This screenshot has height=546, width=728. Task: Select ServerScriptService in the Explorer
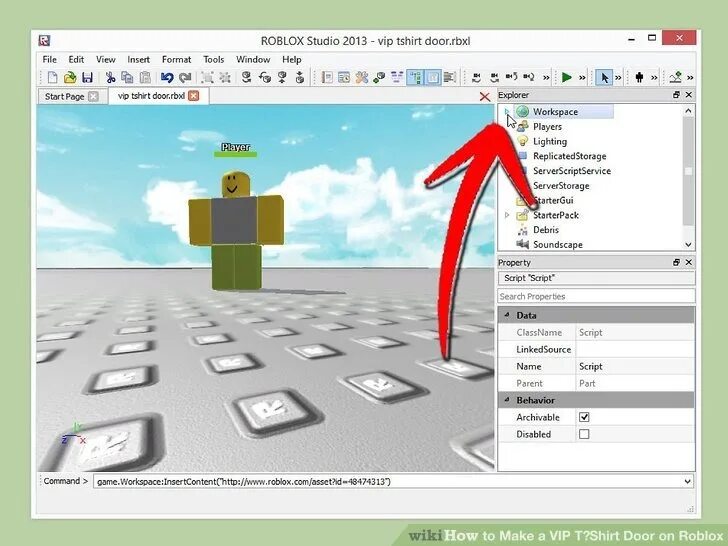tap(572, 171)
